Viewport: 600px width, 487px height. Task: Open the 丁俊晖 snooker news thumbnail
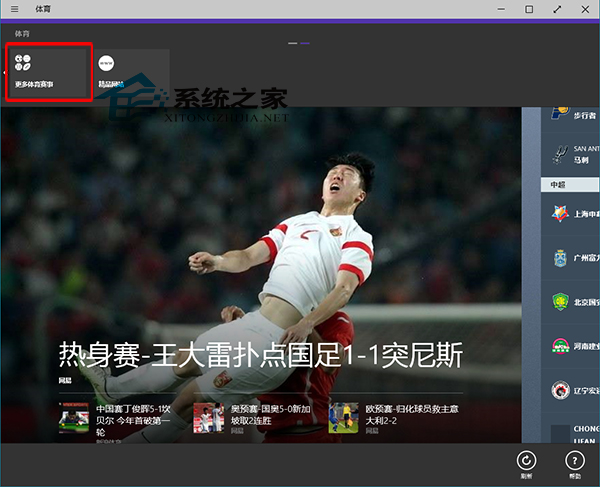pyautogui.click(x=74, y=418)
